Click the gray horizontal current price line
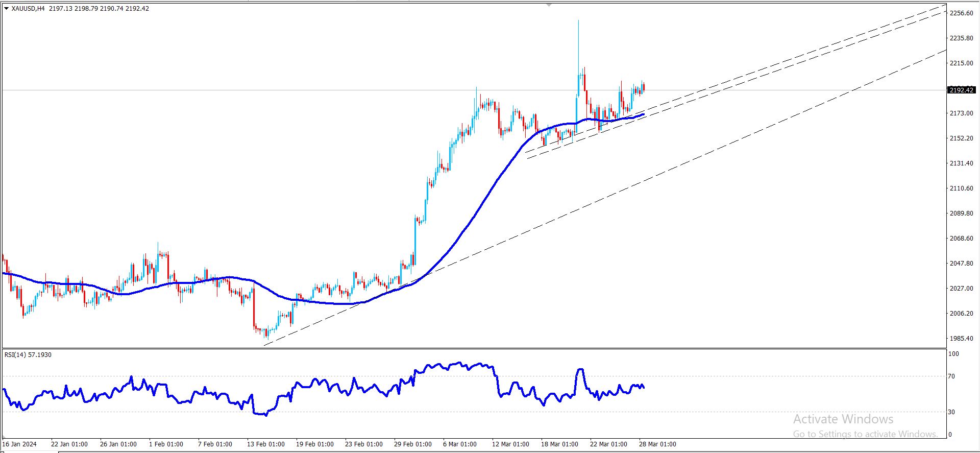 [255, 90]
